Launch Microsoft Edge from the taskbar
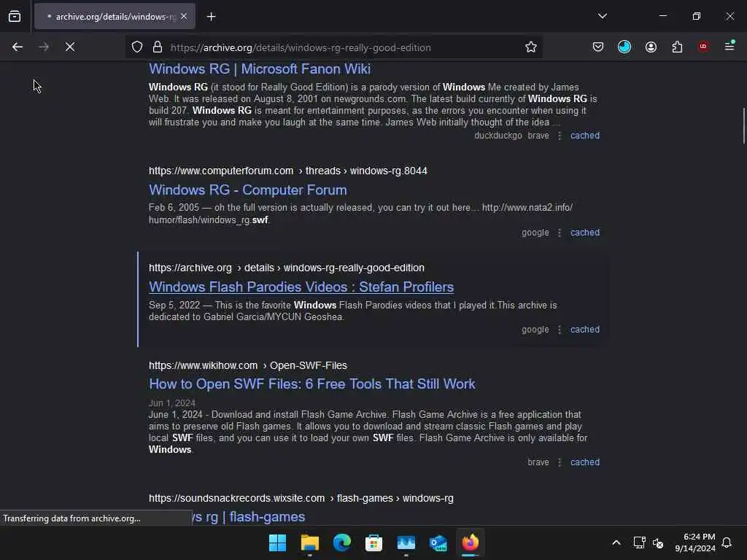 tap(341, 542)
